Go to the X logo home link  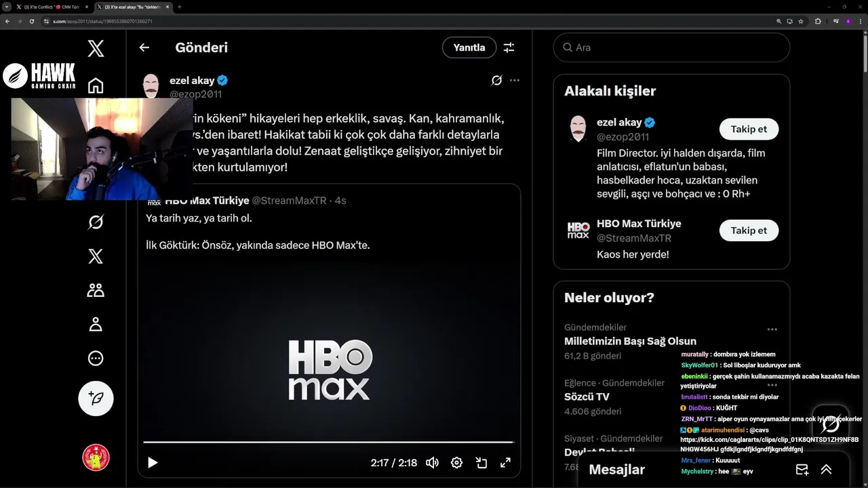point(96,48)
